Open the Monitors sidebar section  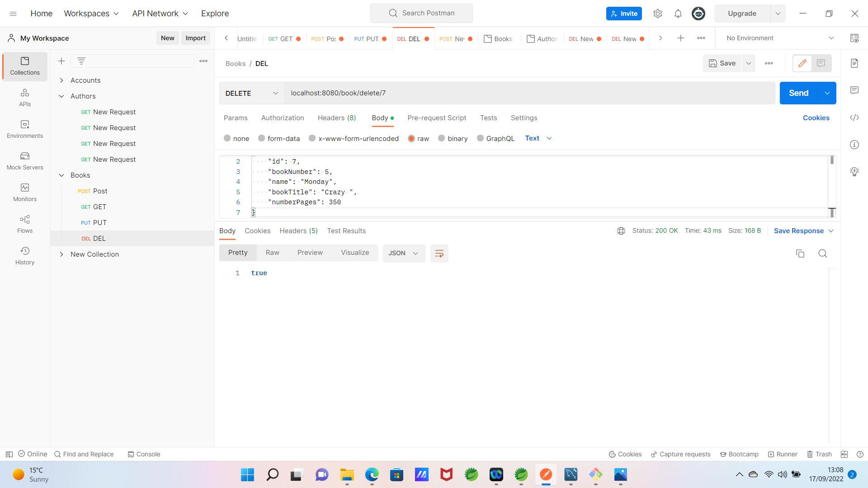[25, 193]
